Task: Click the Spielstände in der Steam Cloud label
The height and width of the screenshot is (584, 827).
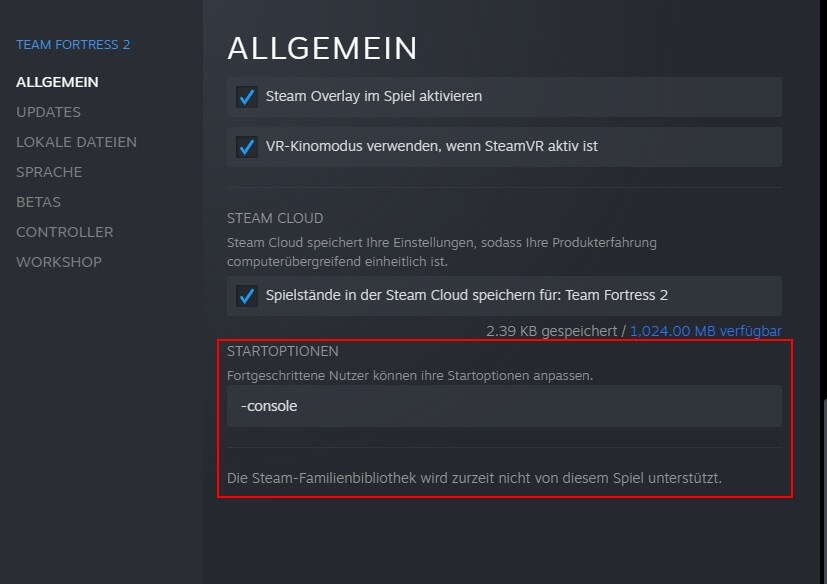Action: pyautogui.click(x=467, y=295)
